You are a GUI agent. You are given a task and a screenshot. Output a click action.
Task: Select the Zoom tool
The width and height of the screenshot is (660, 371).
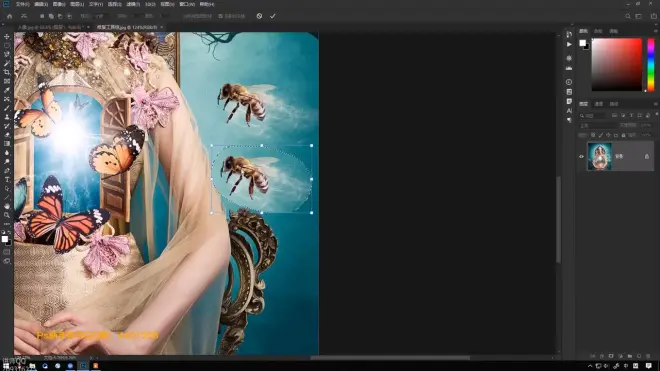pos(7,215)
